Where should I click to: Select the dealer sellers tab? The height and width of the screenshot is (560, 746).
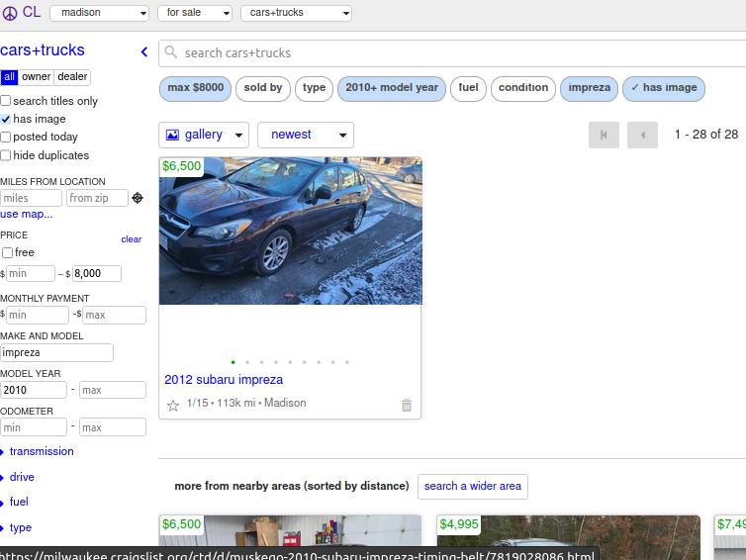72,77
